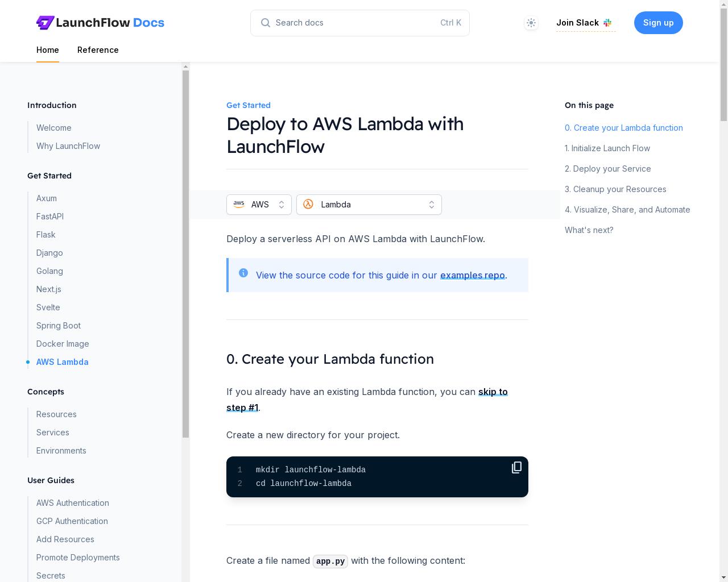The width and height of the screenshot is (728, 582).
Task: Toggle the light/dark theme button
Action: coord(531,23)
